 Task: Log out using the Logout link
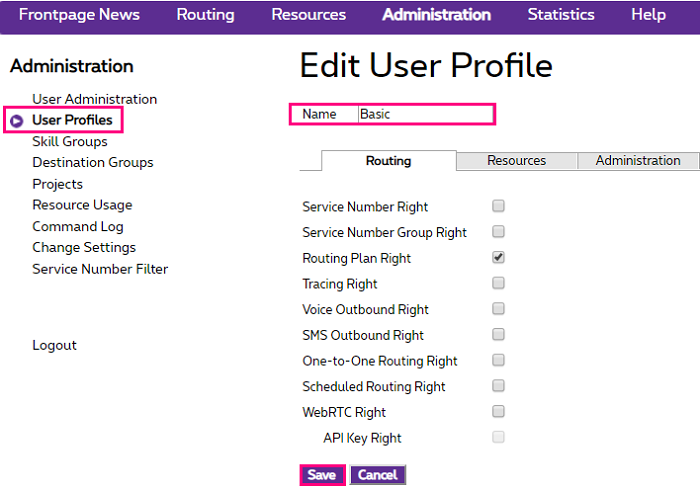54,345
